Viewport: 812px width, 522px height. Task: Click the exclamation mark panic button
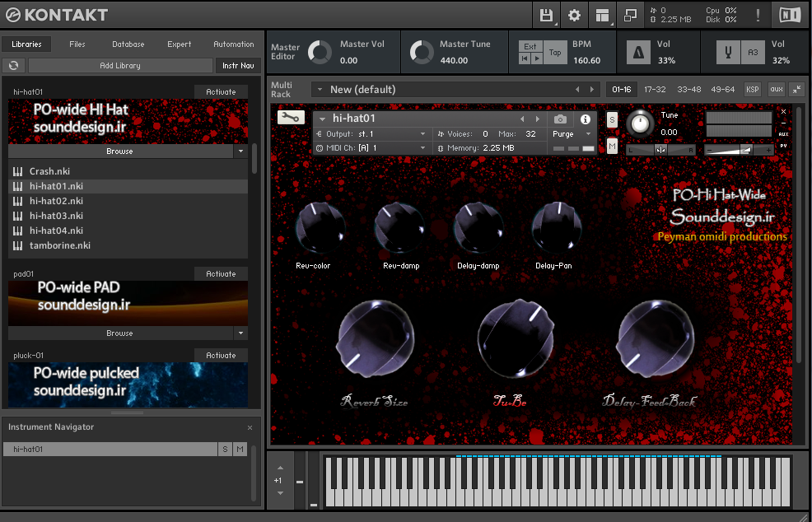[758, 15]
